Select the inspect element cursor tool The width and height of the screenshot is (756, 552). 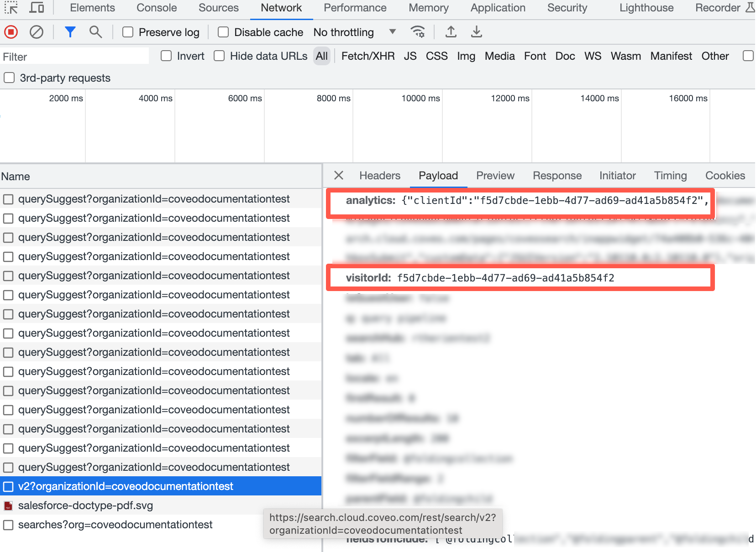11,8
